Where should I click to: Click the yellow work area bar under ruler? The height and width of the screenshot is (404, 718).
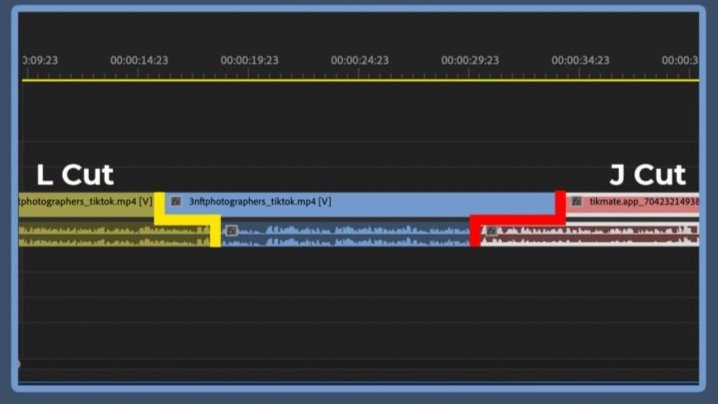(360, 81)
